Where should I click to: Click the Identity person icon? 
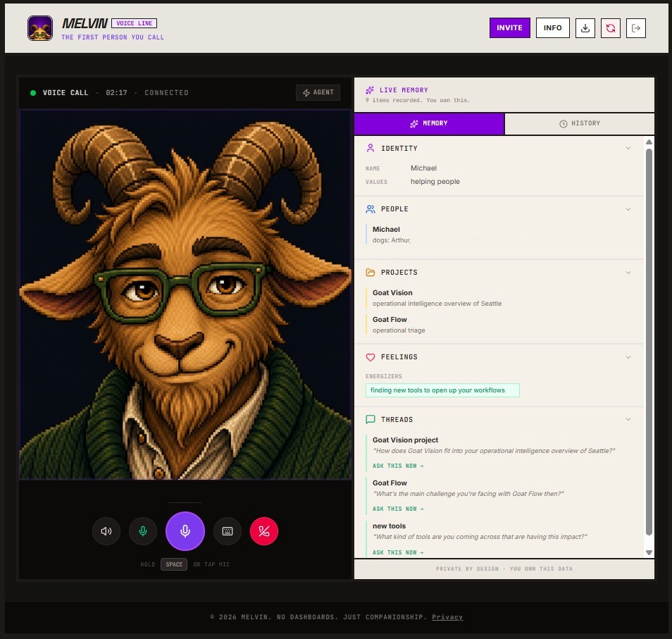pos(371,148)
